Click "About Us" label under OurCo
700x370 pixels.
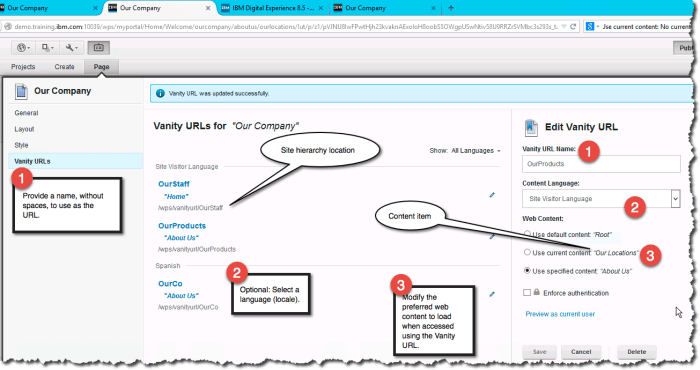[x=181, y=296]
